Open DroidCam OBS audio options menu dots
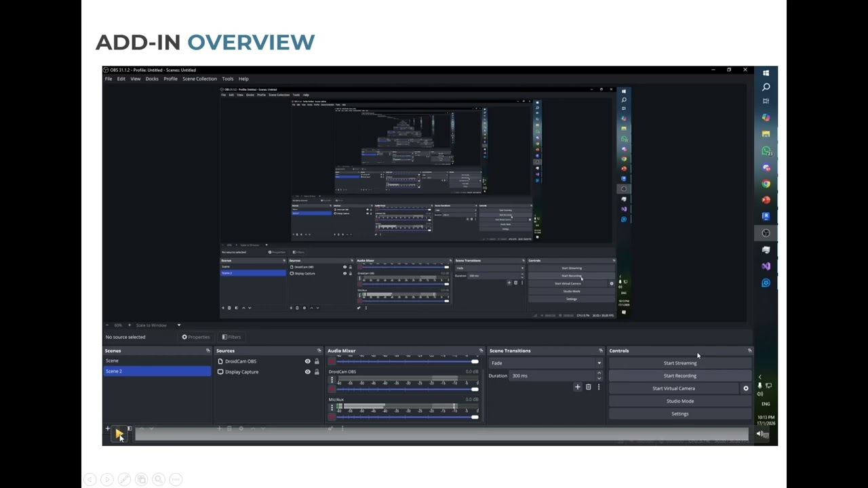 332,380
